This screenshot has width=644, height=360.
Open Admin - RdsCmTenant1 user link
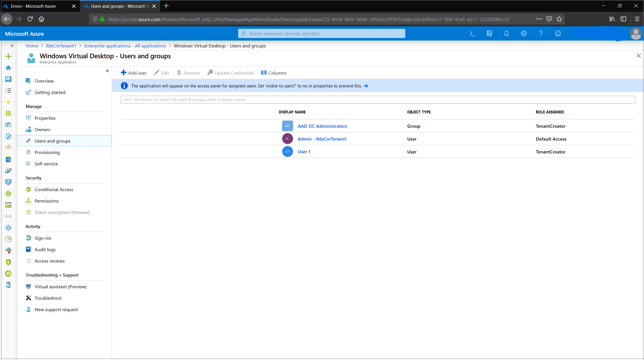pyautogui.click(x=322, y=139)
